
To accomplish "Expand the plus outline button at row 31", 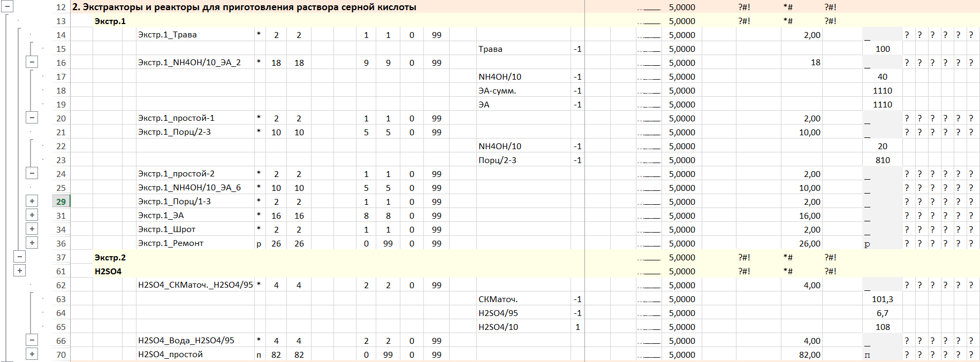I will tap(32, 215).
